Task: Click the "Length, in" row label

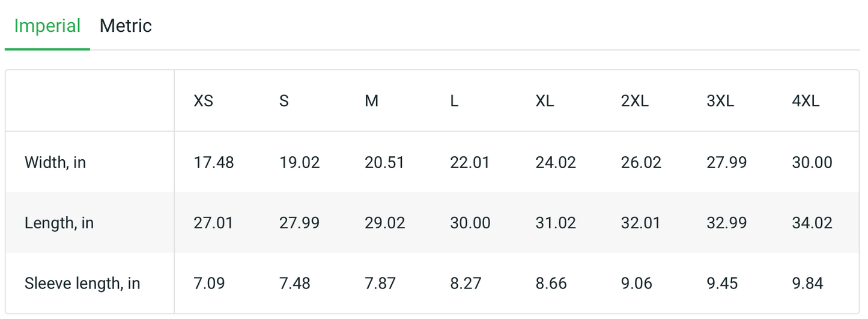Action: (x=59, y=223)
